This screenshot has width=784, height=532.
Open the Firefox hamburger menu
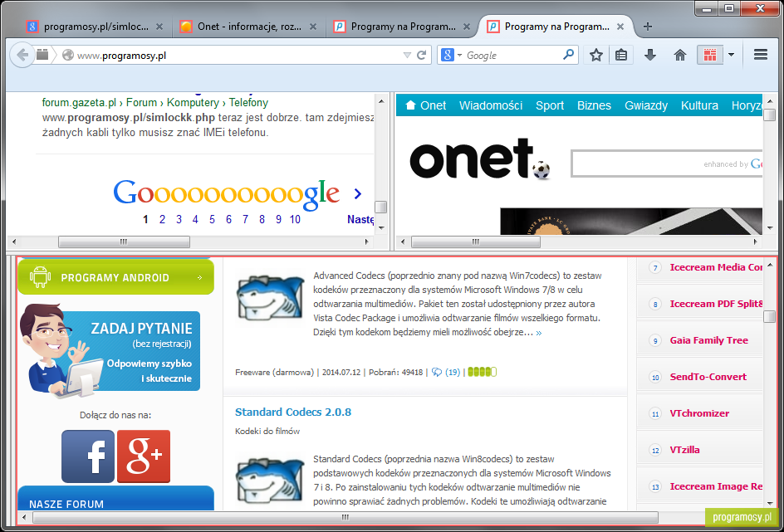coord(761,55)
